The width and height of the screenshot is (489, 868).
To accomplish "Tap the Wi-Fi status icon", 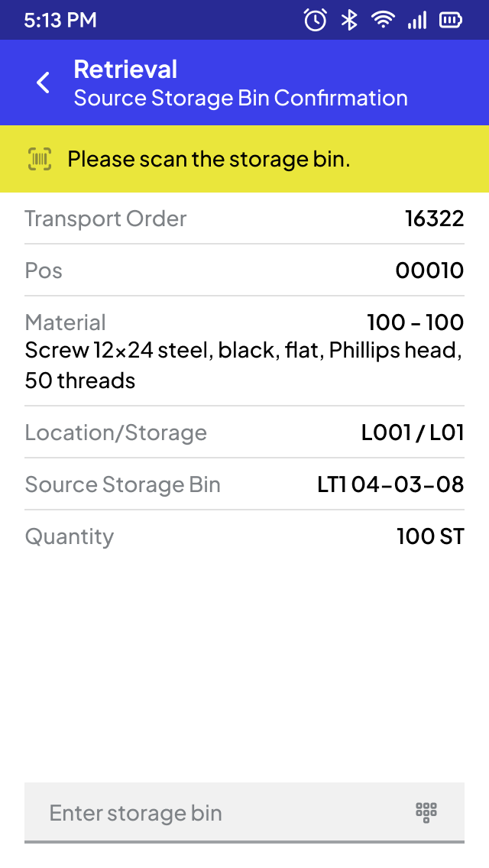I will tap(383, 20).
